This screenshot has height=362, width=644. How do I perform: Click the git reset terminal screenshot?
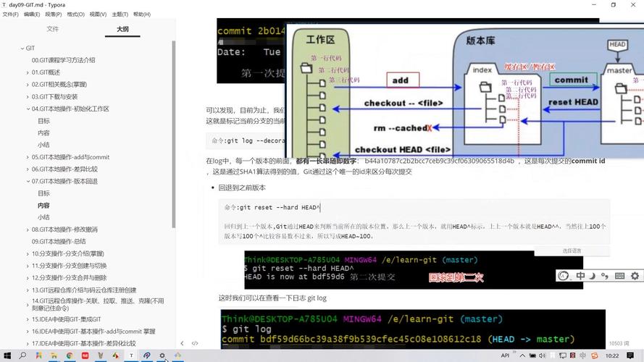point(414,270)
